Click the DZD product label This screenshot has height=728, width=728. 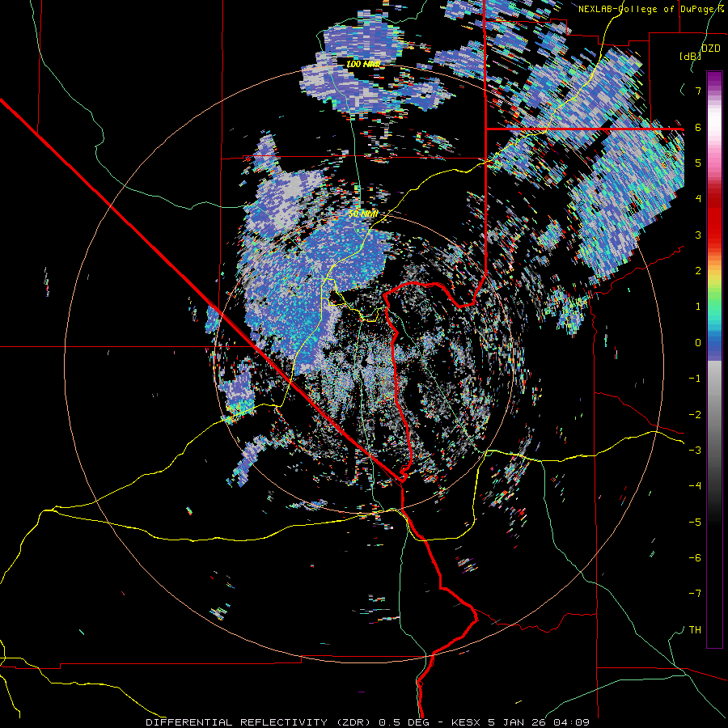[710, 49]
